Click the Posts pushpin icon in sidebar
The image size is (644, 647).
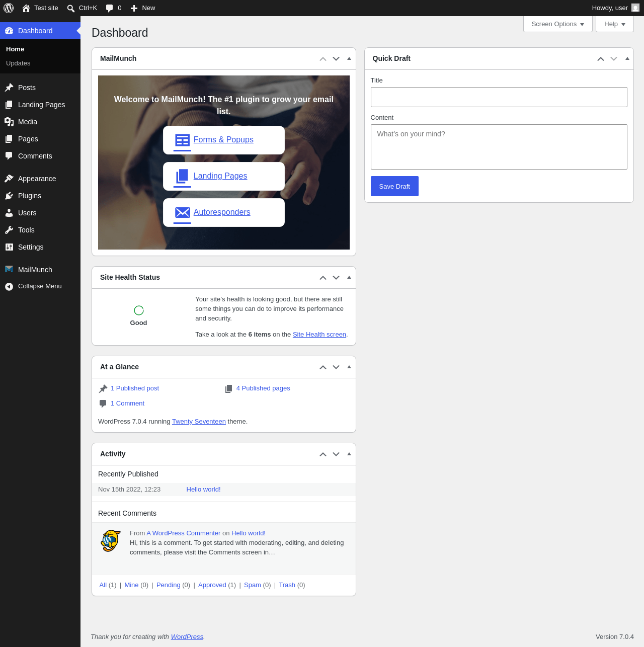[x=9, y=88]
